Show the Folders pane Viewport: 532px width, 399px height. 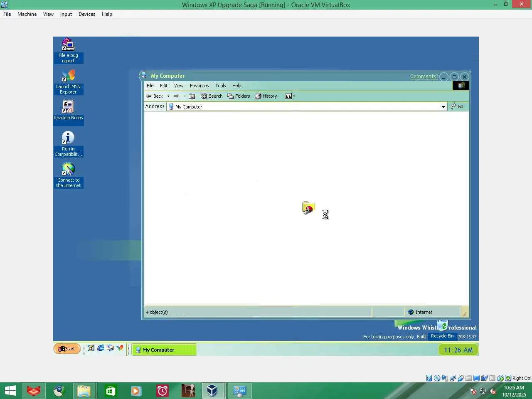coord(239,96)
